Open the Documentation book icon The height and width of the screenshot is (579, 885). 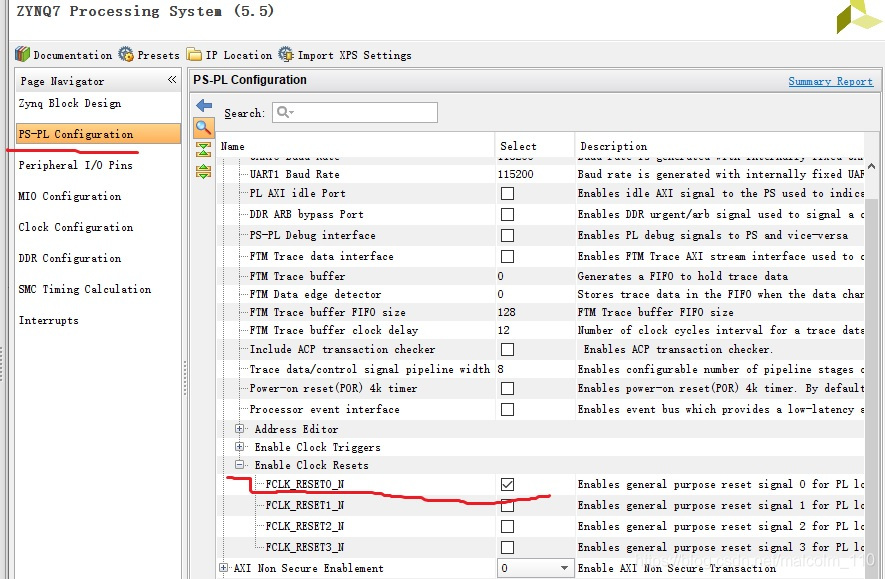[23, 54]
